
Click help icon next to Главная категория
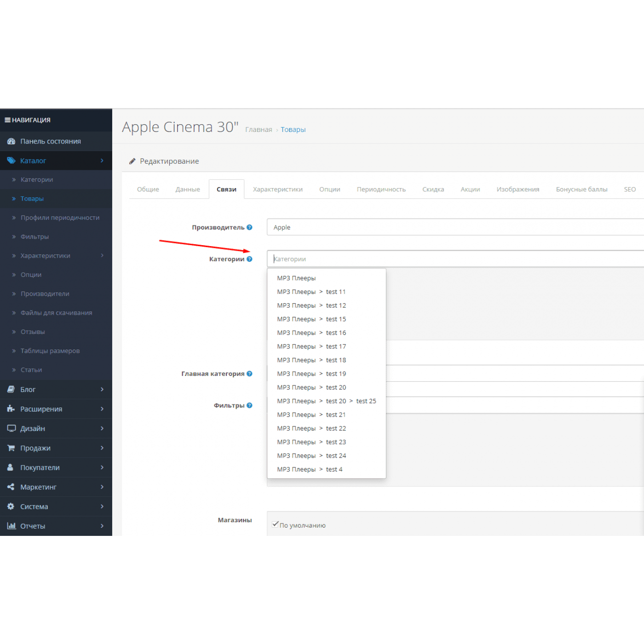[249, 374]
